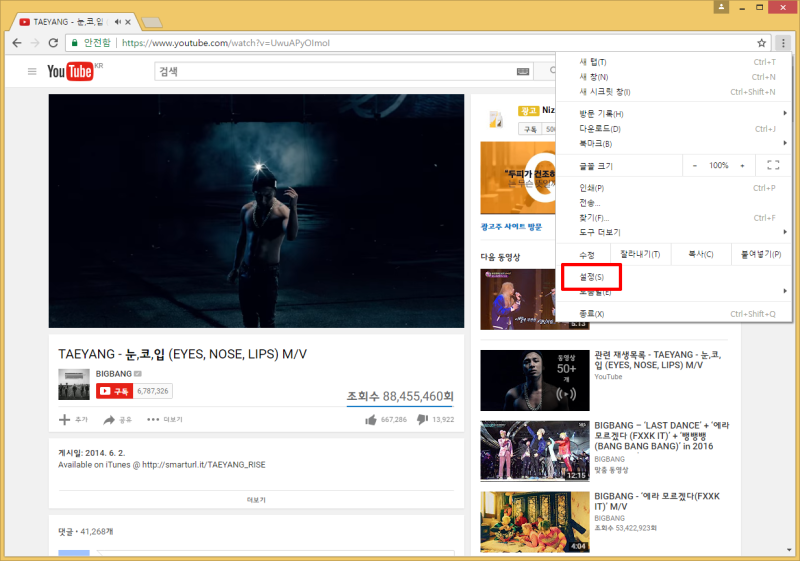The width and height of the screenshot is (800, 561).
Task: Open 관련 재생목록 TAEYANG playlist title
Action: [658, 360]
